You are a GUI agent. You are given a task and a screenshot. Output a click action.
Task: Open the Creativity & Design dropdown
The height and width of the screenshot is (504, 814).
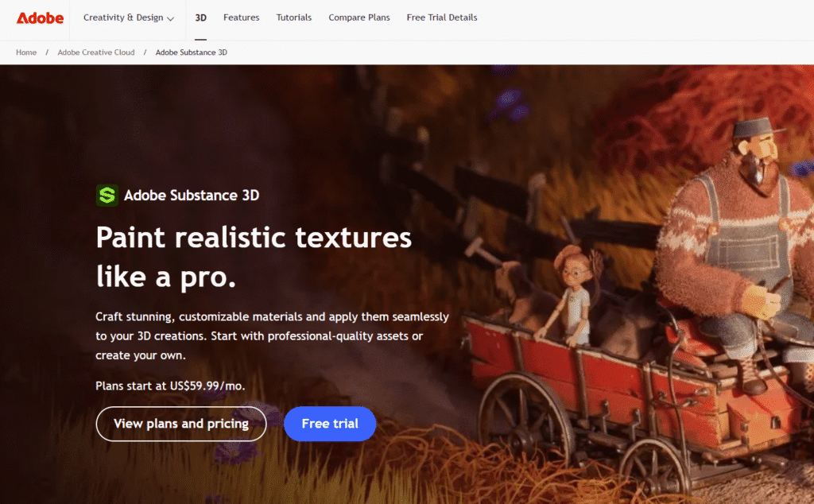coord(123,17)
